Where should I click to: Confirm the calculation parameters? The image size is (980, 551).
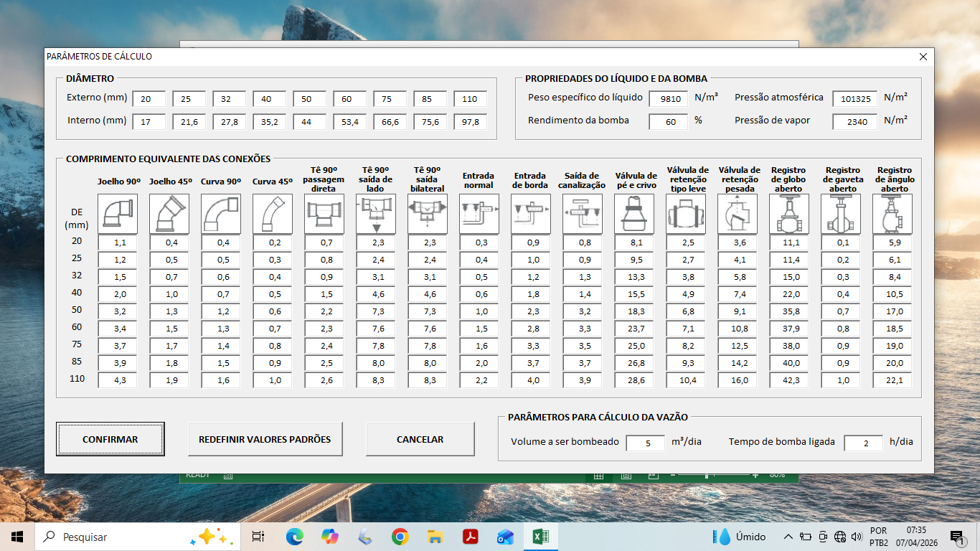pyautogui.click(x=110, y=439)
